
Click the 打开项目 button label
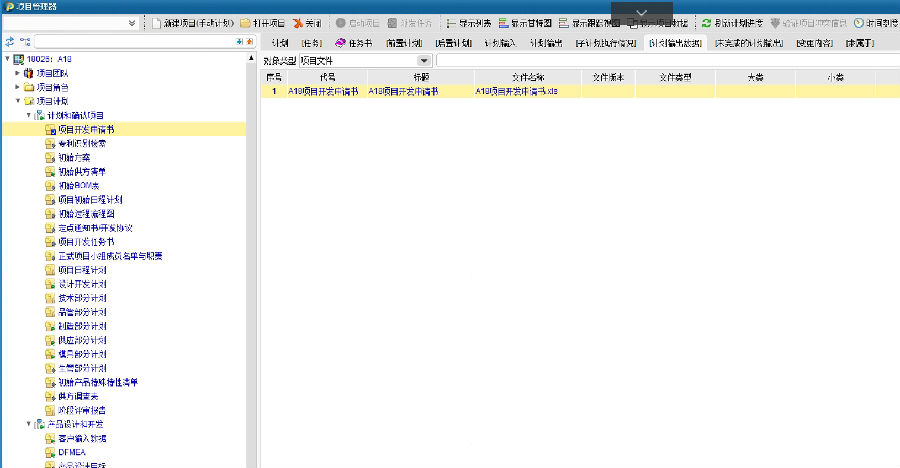269,24
